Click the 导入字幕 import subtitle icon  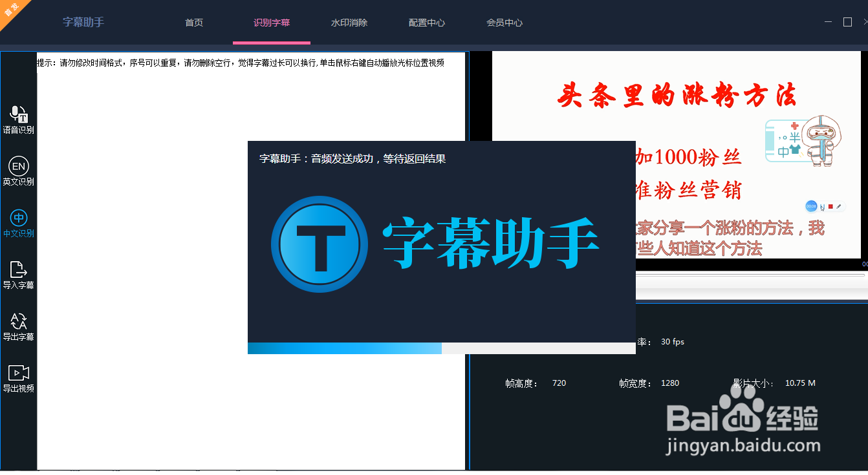pos(19,269)
